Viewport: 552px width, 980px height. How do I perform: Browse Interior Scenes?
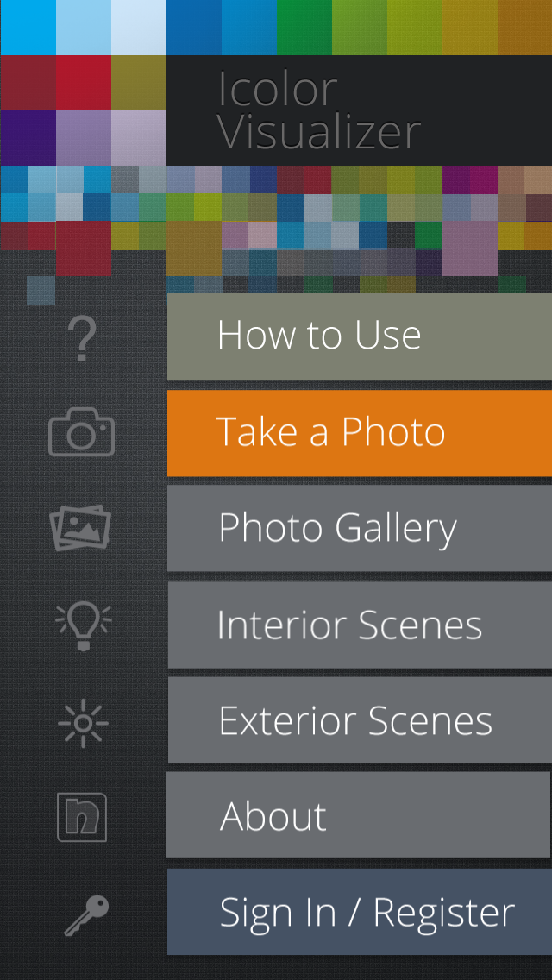coord(359,625)
